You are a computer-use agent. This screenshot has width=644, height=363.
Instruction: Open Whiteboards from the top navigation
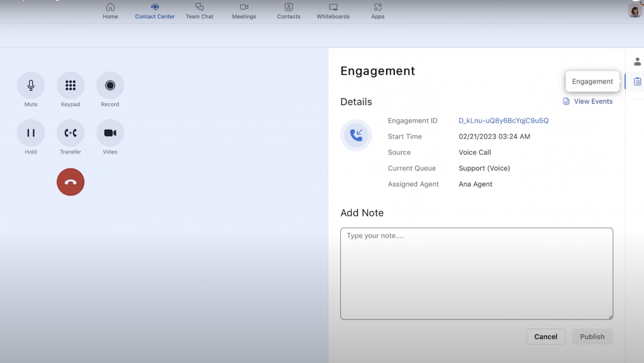[333, 11]
